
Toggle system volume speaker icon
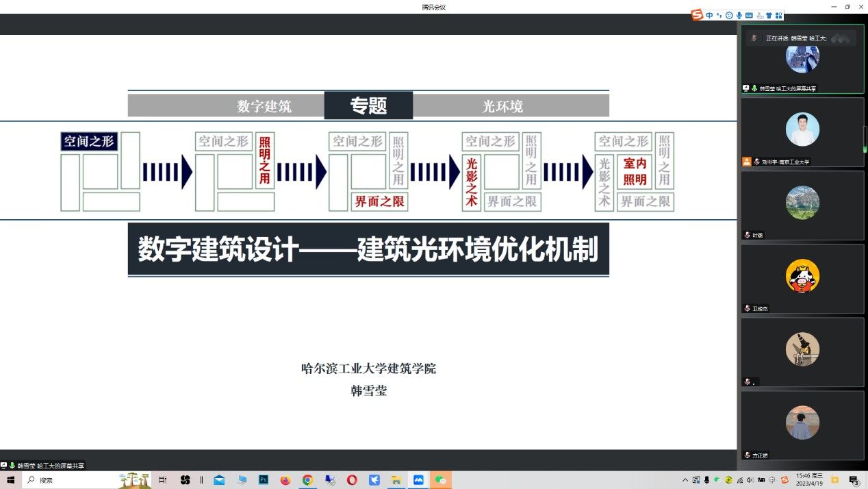point(750,480)
